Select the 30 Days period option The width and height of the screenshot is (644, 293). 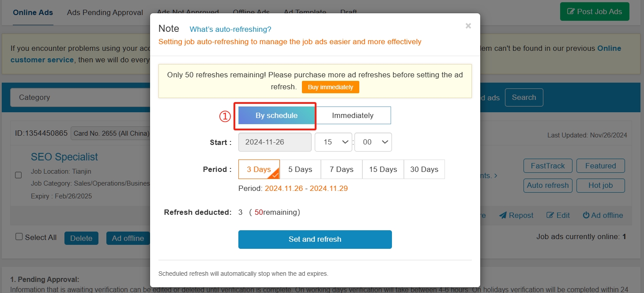(x=424, y=169)
